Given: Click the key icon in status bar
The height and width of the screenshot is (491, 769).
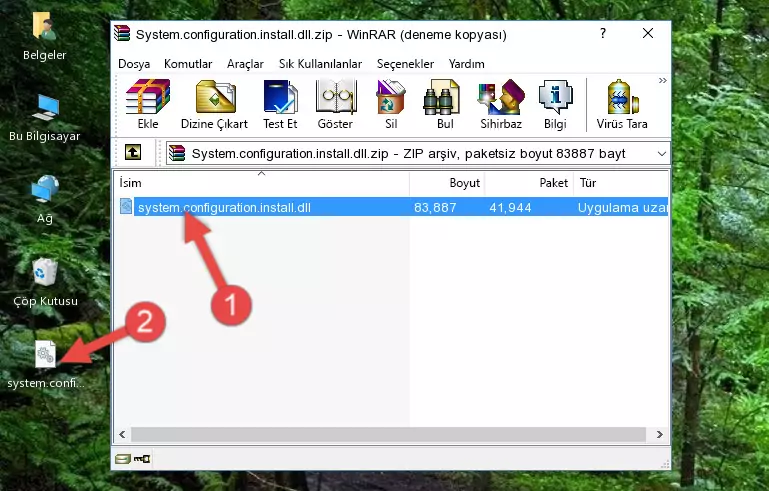Looking at the screenshot, I should click(142, 459).
